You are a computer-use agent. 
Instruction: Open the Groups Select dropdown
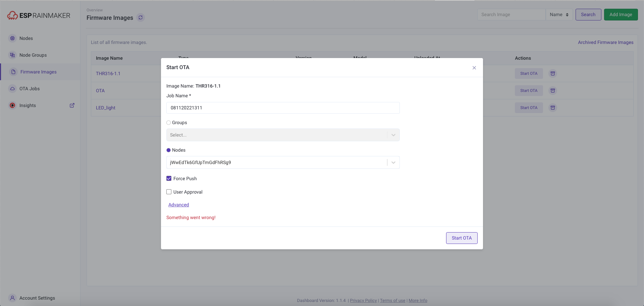click(283, 135)
